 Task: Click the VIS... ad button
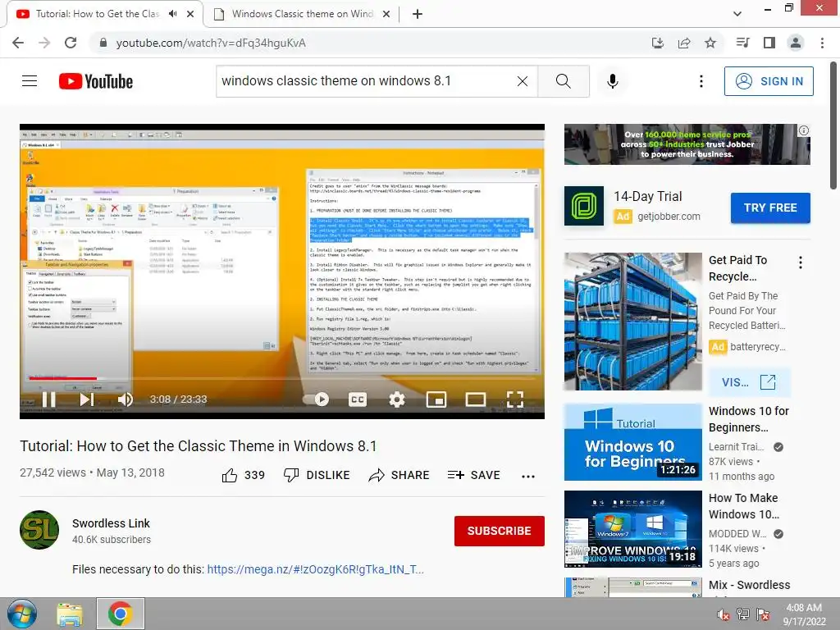[750, 382]
